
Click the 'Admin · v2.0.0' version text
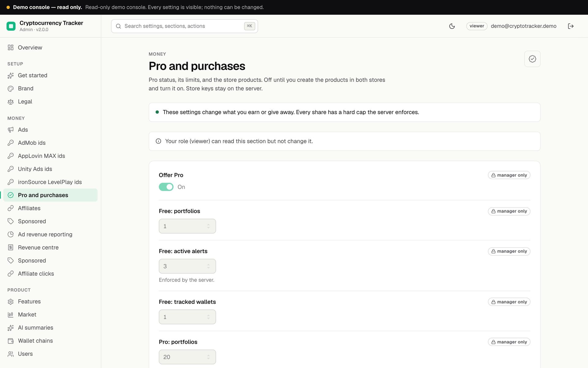(x=34, y=30)
